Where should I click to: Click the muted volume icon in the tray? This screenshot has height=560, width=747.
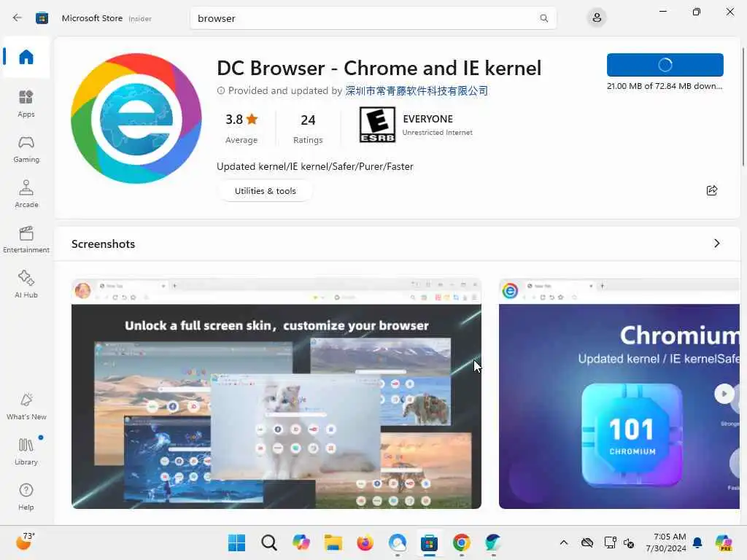pos(628,542)
